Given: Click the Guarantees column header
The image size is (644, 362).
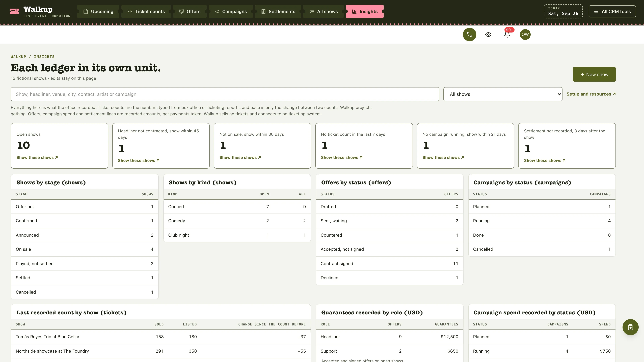Looking at the screenshot, I should pyautogui.click(x=446, y=324).
